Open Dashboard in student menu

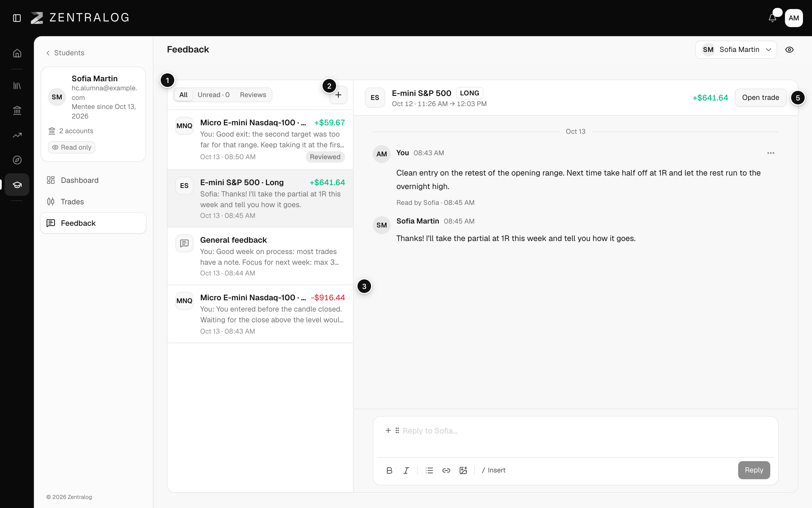[93, 180]
